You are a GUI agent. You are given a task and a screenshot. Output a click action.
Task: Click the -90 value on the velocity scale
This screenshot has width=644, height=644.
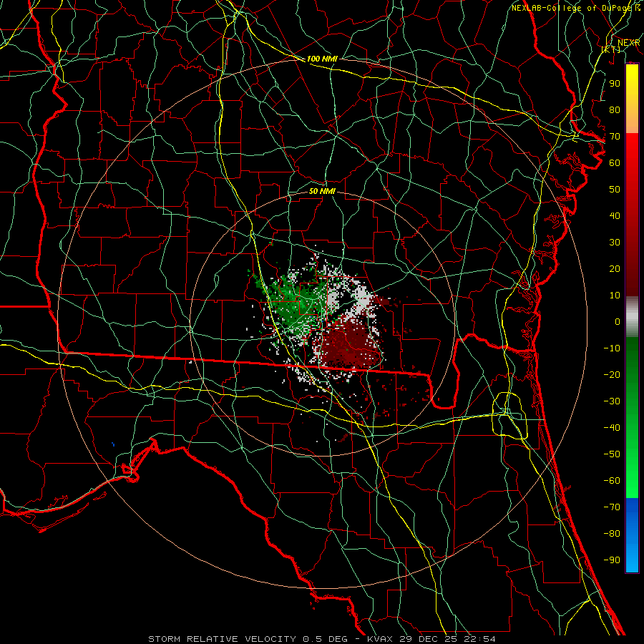(612, 560)
